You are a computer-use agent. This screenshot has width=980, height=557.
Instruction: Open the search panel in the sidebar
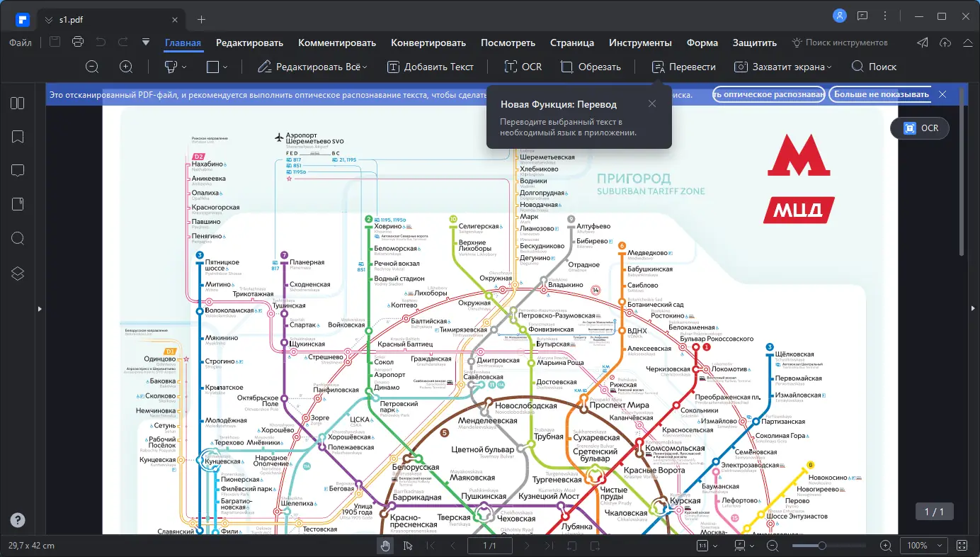pyautogui.click(x=18, y=239)
